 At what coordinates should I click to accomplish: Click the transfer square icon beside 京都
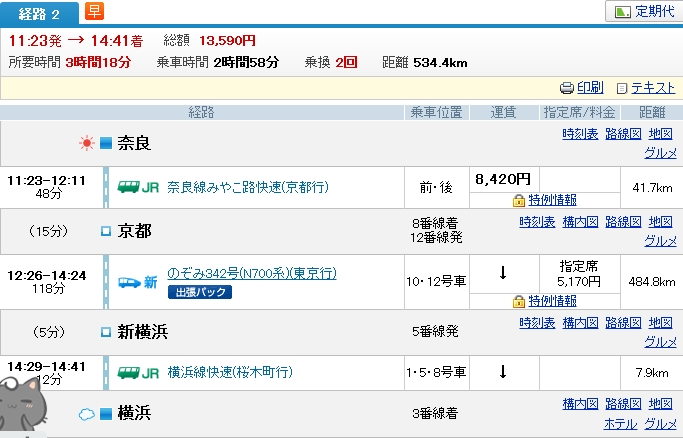tap(106, 231)
